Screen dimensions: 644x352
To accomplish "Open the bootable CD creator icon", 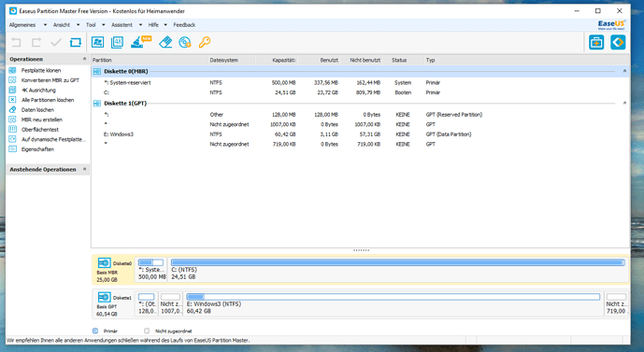I will (x=185, y=42).
